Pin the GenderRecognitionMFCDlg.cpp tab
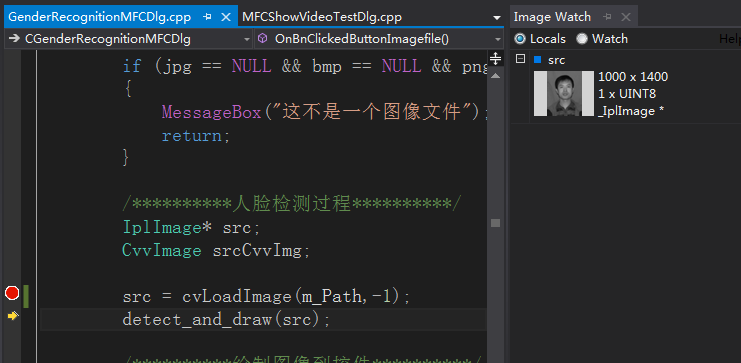Screen dimensions: 741x363 (207, 17)
